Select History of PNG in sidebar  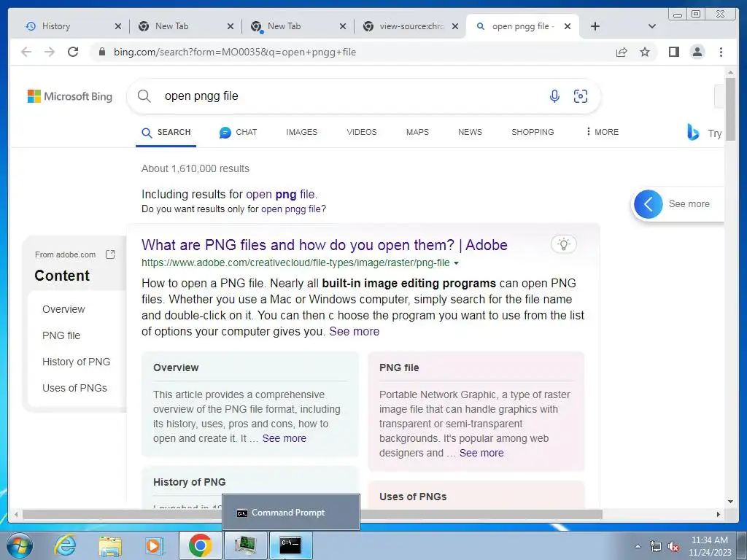pyautogui.click(x=76, y=362)
